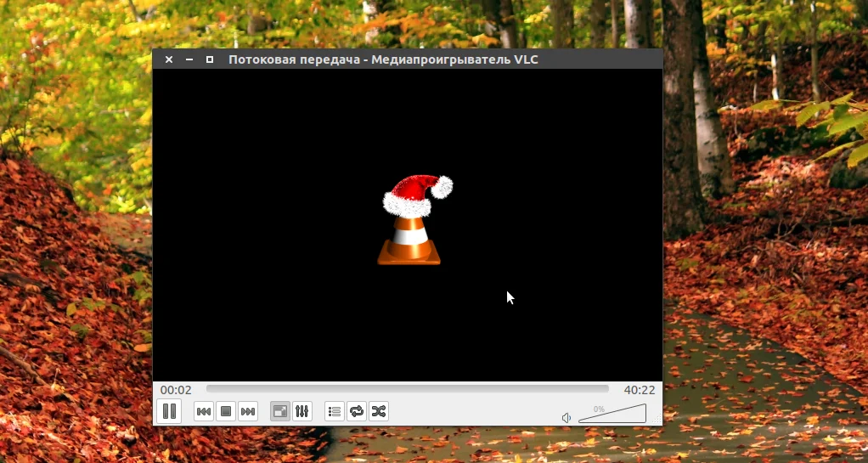Toggle shuffle random playback

coord(379,411)
